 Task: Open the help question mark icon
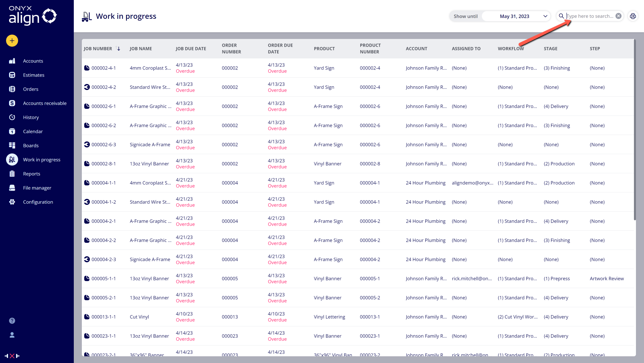pos(12,321)
